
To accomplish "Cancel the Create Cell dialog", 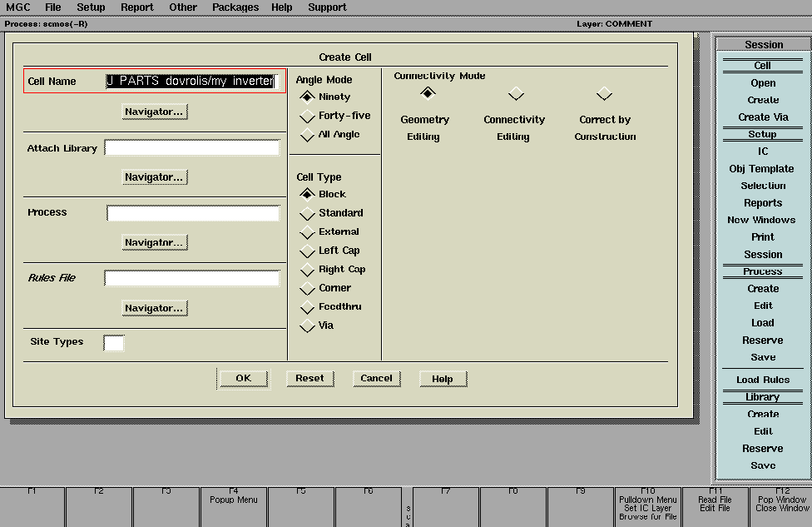I will [x=376, y=379].
